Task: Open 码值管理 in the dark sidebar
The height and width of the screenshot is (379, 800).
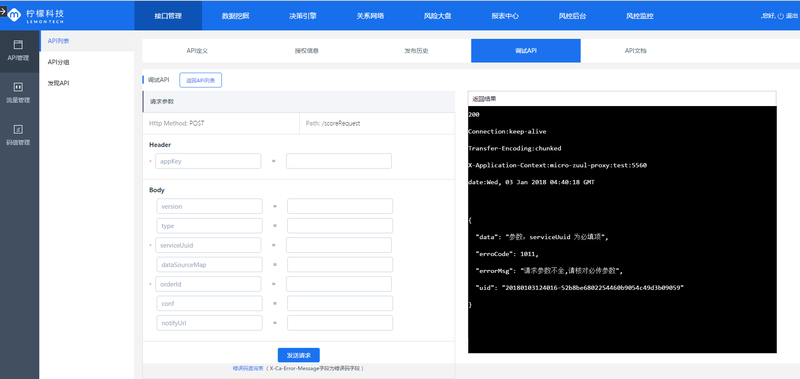Action: click(x=19, y=135)
